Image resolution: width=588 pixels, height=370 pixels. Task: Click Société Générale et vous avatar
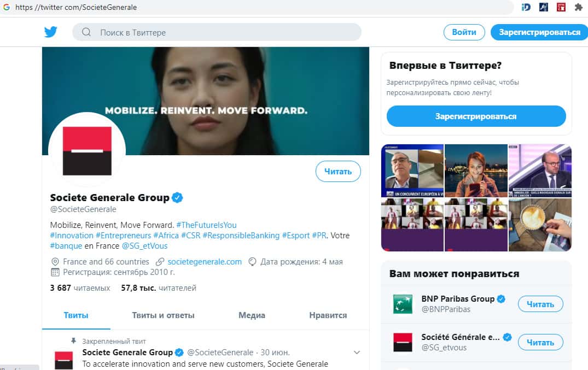[x=403, y=342]
